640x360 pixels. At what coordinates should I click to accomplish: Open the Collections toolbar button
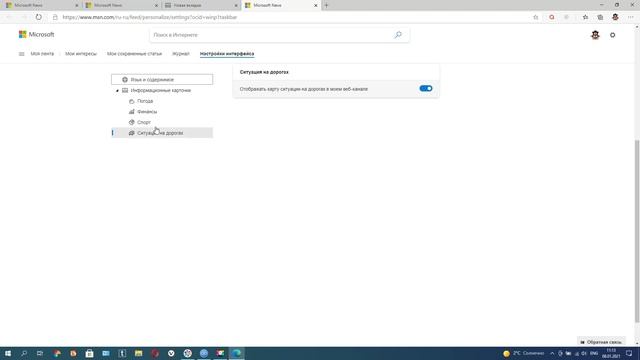point(600,17)
